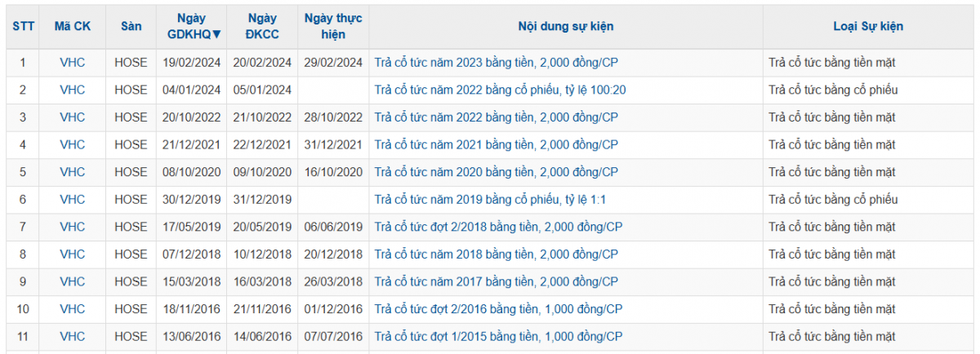Viewport: 980px width, 354px height.
Task: Open 2022 cash dividend event link
Action: pos(496,117)
